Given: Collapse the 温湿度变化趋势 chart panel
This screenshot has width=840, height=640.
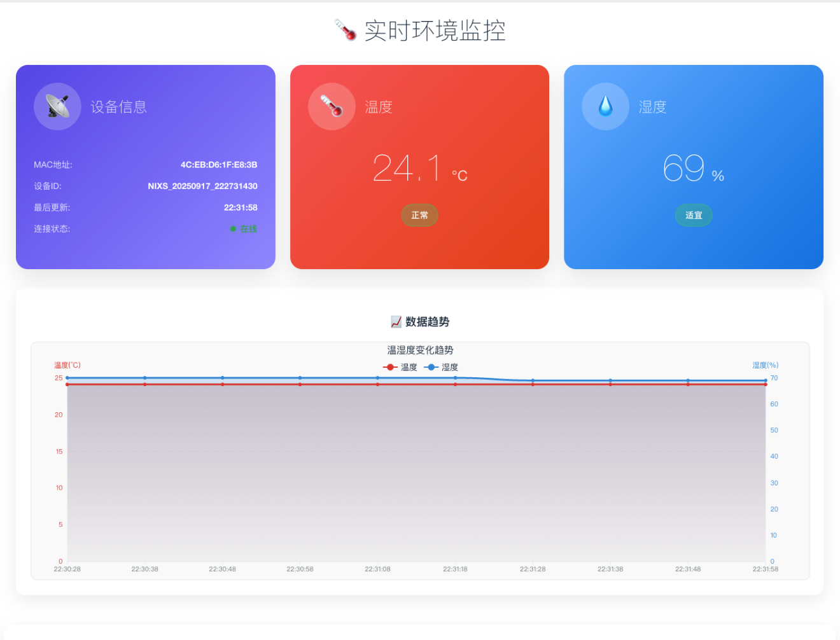Looking at the screenshot, I should coord(420,349).
